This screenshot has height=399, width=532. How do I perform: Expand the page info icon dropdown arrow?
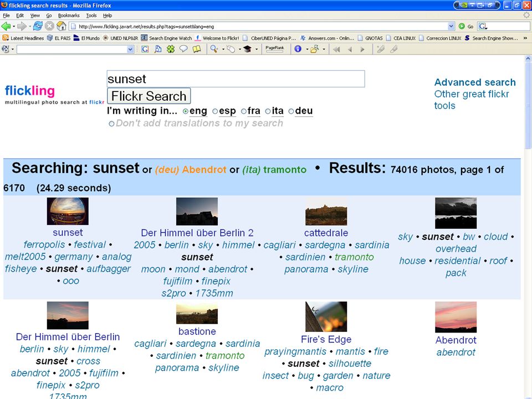point(307,49)
